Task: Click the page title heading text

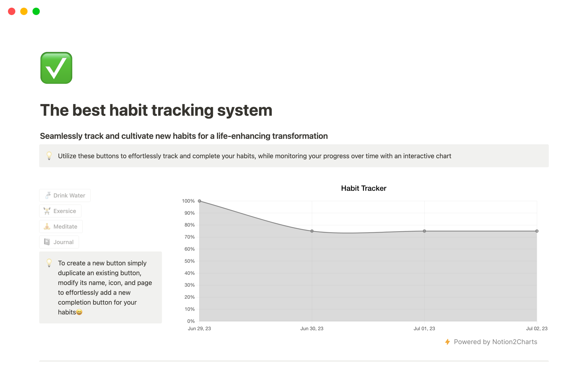Action: (156, 110)
